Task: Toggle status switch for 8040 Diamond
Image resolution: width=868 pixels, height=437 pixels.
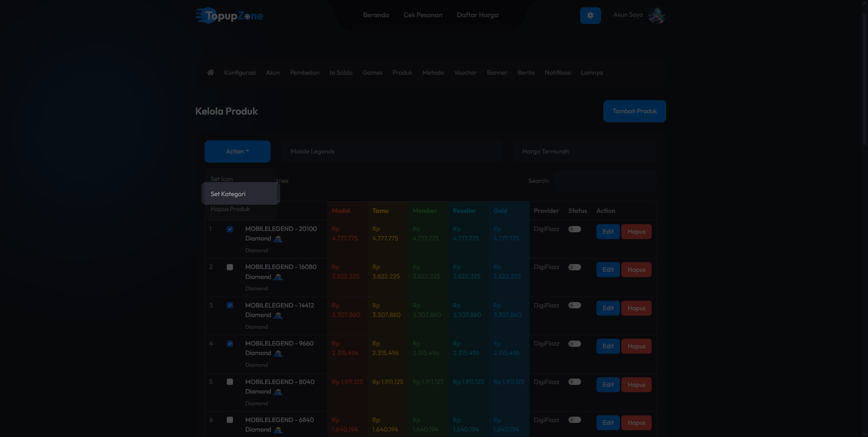Action: click(575, 382)
